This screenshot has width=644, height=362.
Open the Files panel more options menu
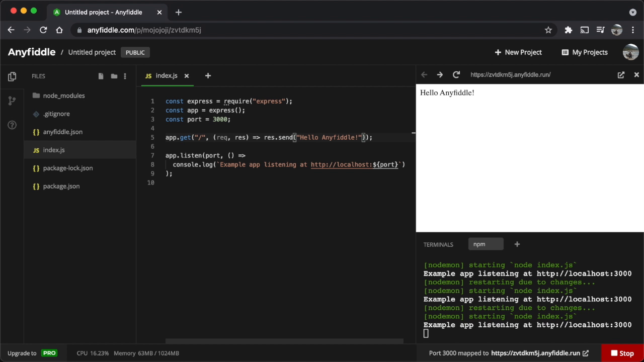pos(125,76)
